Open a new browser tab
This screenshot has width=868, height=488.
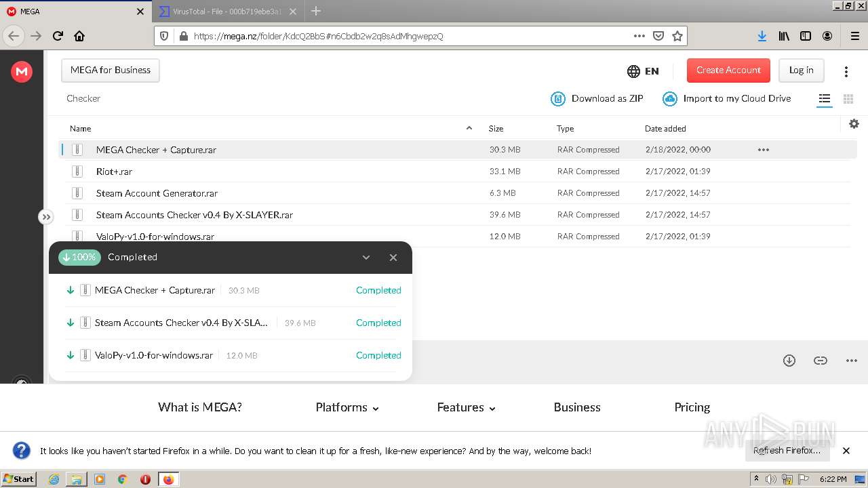coord(316,11)
